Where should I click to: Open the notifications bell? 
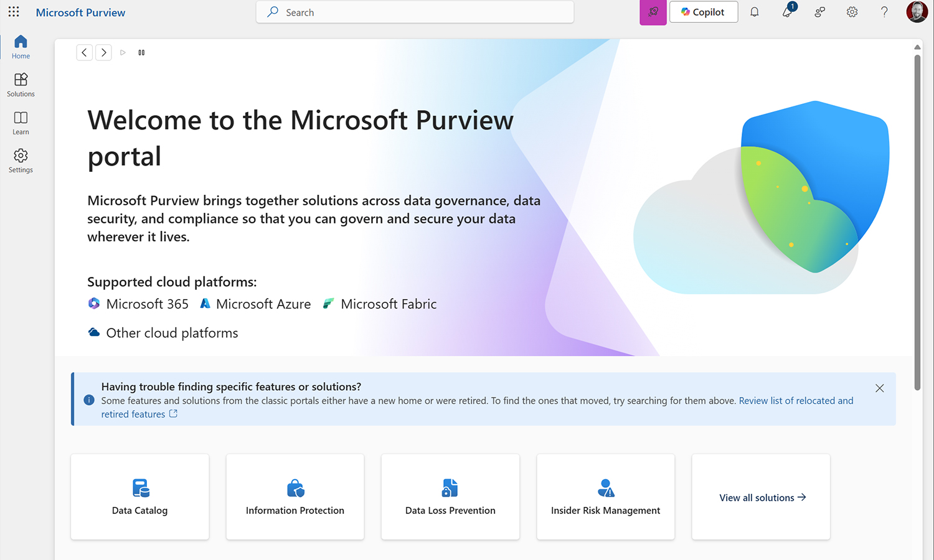coord(754,12)
